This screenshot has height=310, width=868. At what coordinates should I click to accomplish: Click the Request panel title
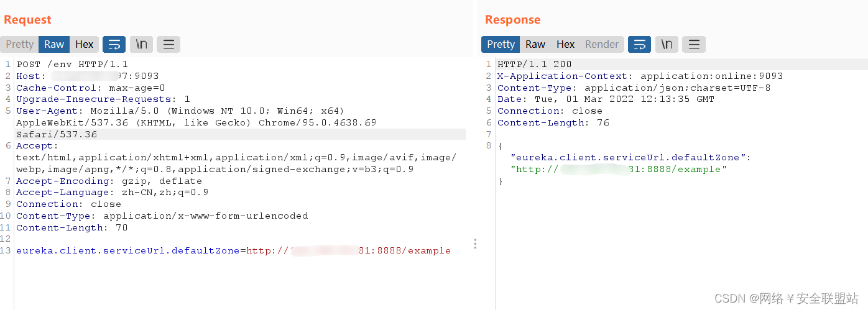[27, 19]
